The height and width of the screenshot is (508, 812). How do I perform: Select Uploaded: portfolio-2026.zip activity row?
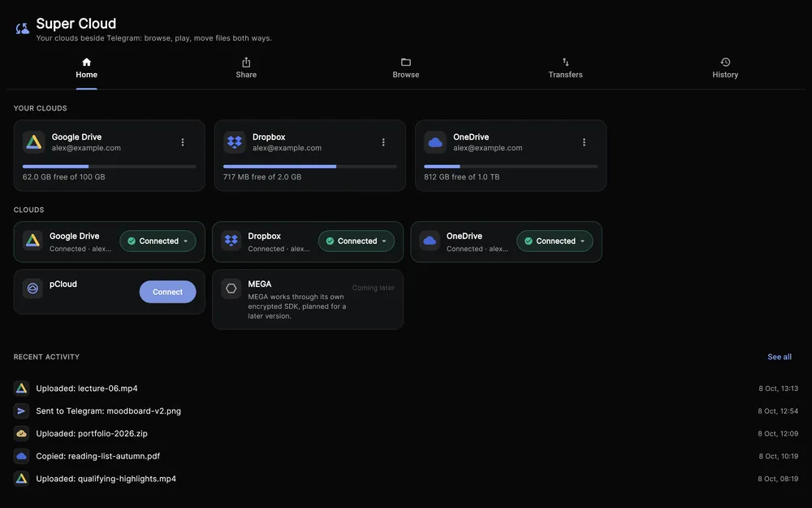[x=406, y=433]
